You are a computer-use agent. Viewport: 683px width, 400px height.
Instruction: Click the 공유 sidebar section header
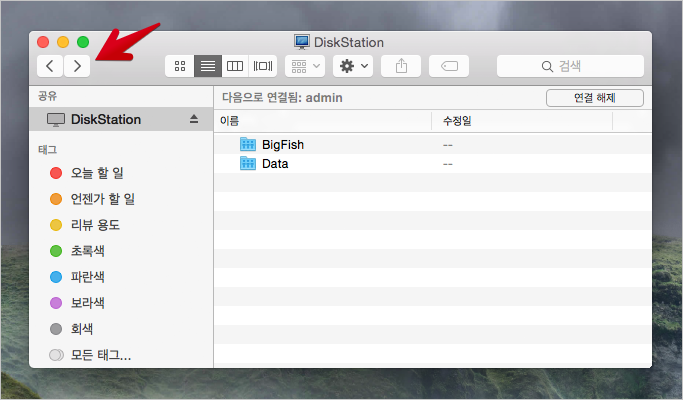[x=47, y=96]
